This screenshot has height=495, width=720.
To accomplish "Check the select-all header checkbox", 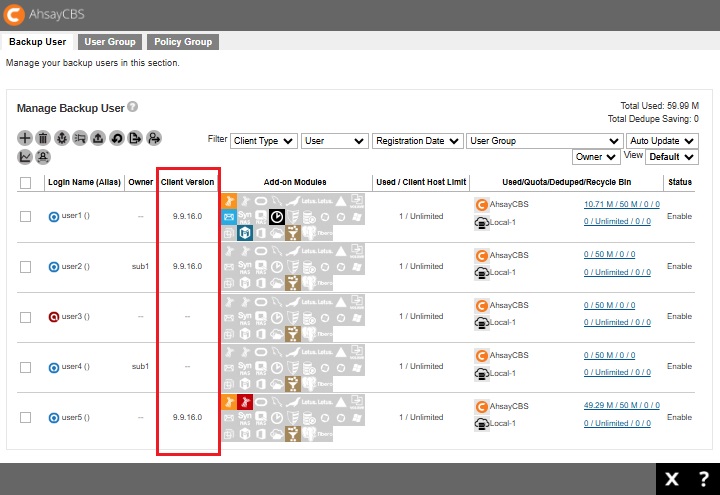I will point(26,183).
